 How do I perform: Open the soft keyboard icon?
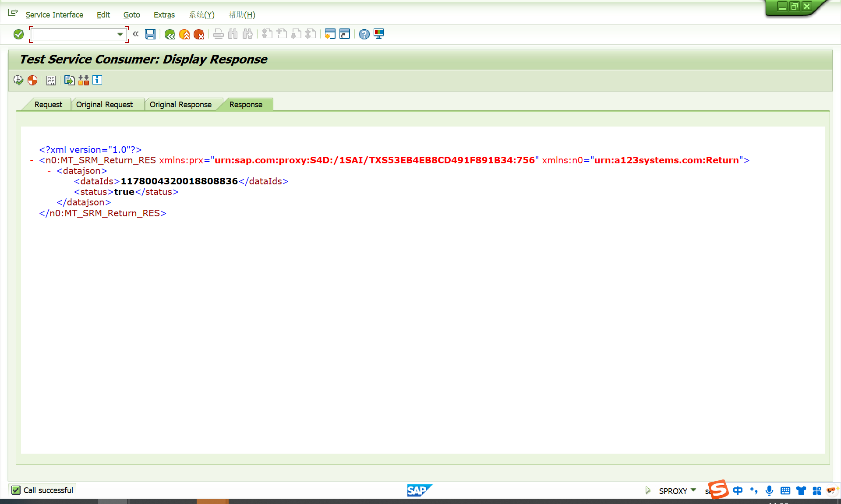785,491
